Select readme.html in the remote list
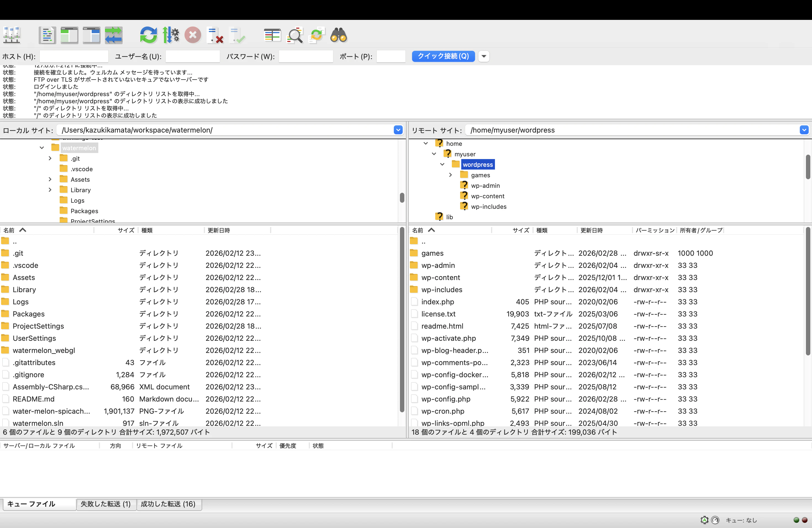 point(442,326)
